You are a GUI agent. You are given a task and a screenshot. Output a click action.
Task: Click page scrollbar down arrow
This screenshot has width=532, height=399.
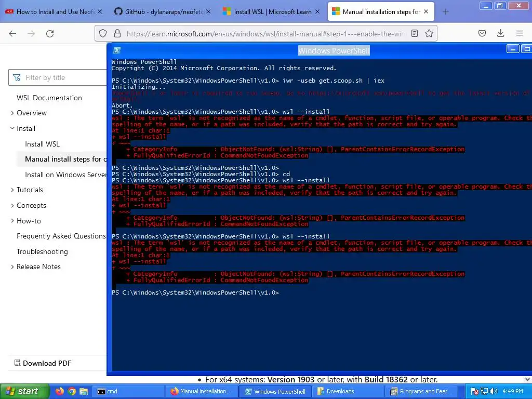[x=527, y=379]
